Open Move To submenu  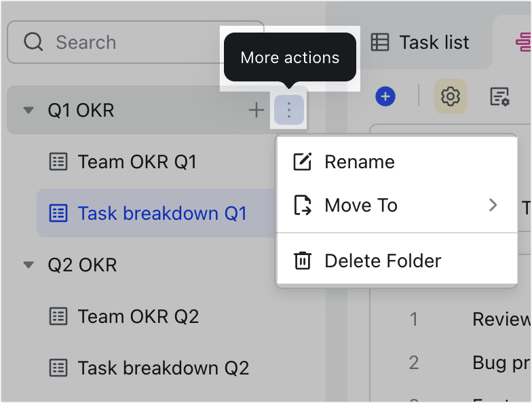(x=397, y=205)
